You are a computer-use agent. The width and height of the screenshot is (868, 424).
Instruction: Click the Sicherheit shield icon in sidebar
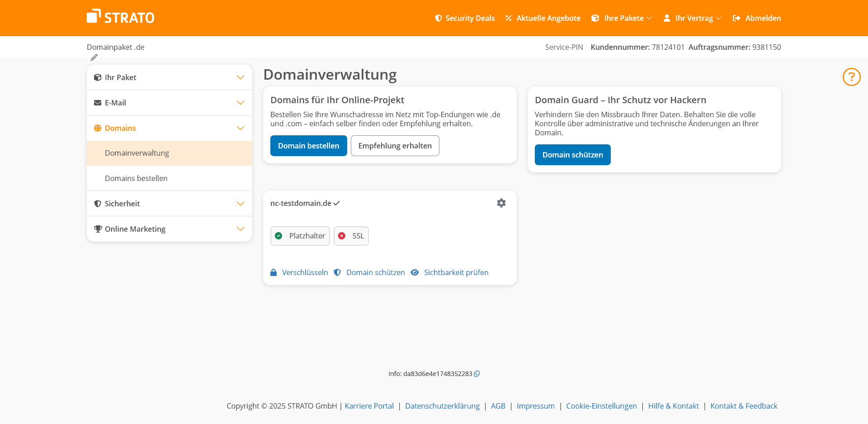(98, 204)
